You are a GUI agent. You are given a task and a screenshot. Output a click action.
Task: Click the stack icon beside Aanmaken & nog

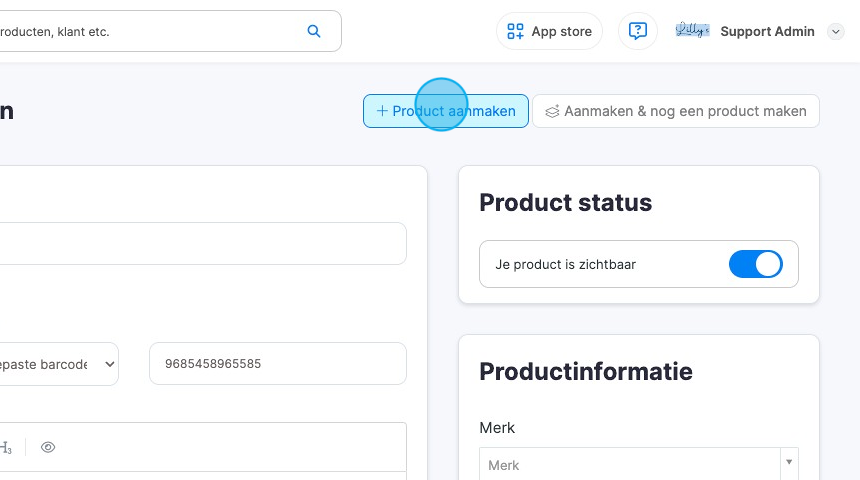point(552,112)
